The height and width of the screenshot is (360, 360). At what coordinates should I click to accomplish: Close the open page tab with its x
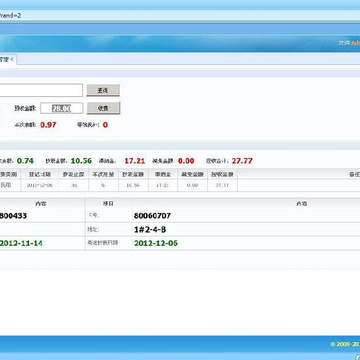tap(12, 59)
